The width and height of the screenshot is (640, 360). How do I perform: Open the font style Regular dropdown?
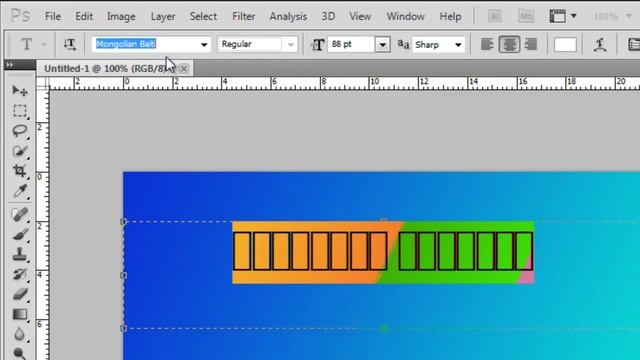click(290, 44)
